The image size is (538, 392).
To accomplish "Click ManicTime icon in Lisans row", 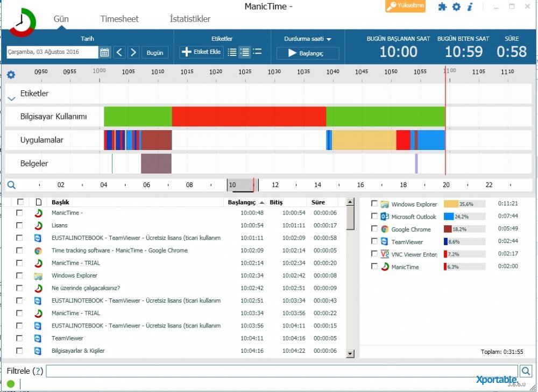I will pos(38,226).
